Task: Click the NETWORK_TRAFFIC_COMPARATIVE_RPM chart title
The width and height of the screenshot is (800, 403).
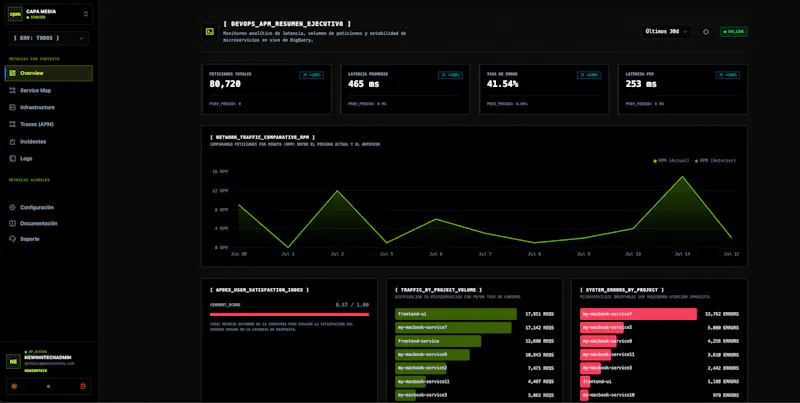Action: pos(262,137)
